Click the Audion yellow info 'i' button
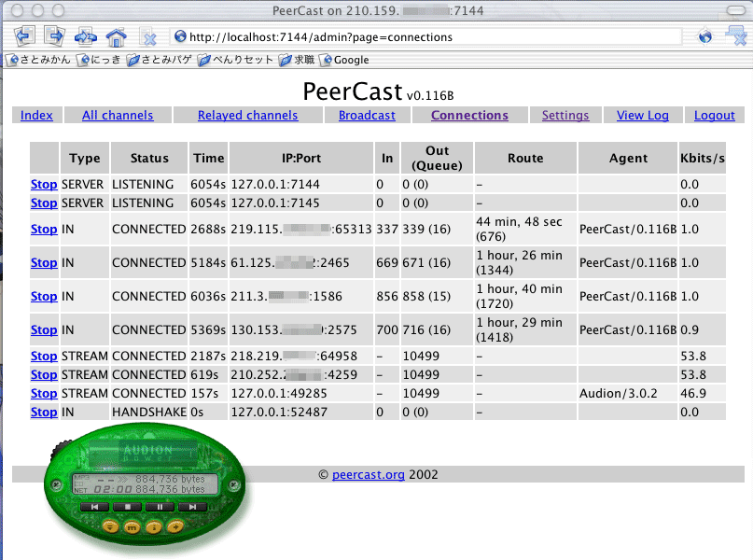This screenshot has width=753, height=560. coord(154,528)
